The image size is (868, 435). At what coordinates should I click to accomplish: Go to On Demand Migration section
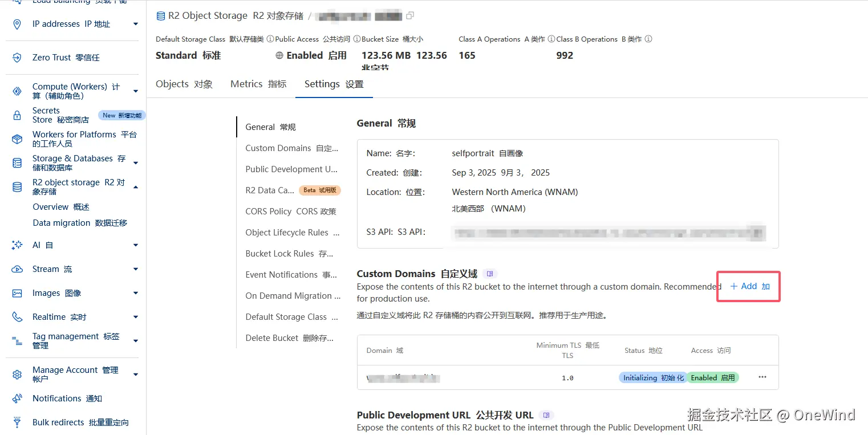coord(293,296)
